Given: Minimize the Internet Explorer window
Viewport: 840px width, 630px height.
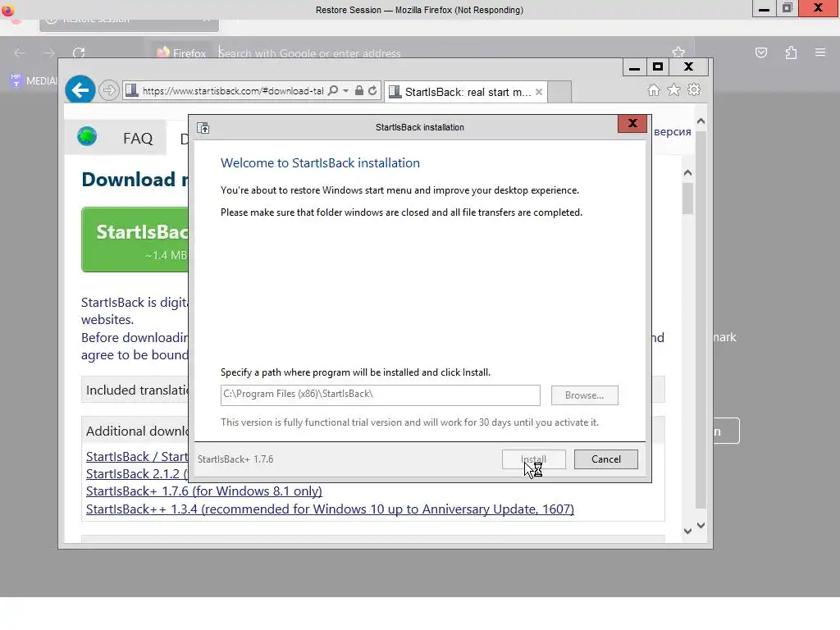Looking at the screenshot, I should (634, 67).
